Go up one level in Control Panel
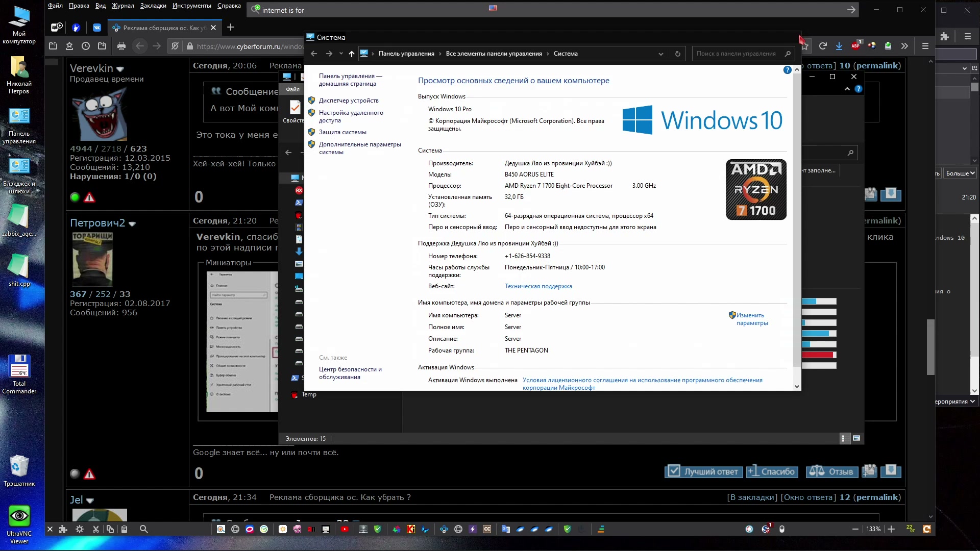Image resolution: width=980 pixels, height=551 pixels. (x=351, y=54)
